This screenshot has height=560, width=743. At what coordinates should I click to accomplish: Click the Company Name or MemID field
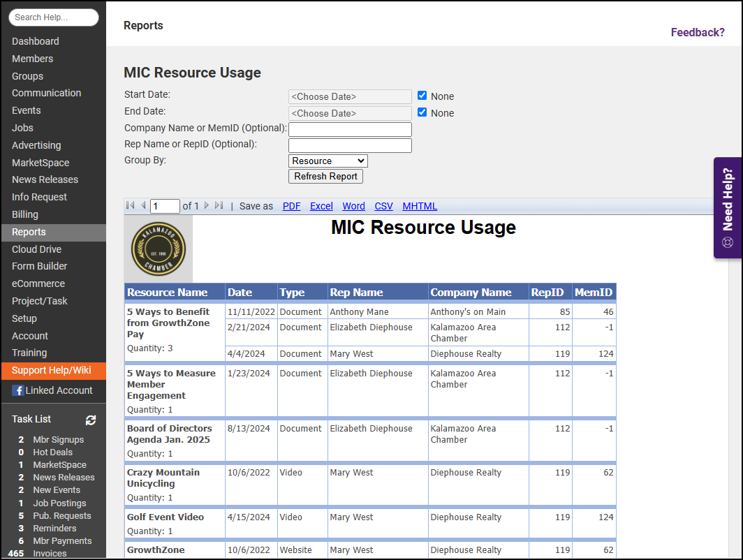click(x=350, y=129)
